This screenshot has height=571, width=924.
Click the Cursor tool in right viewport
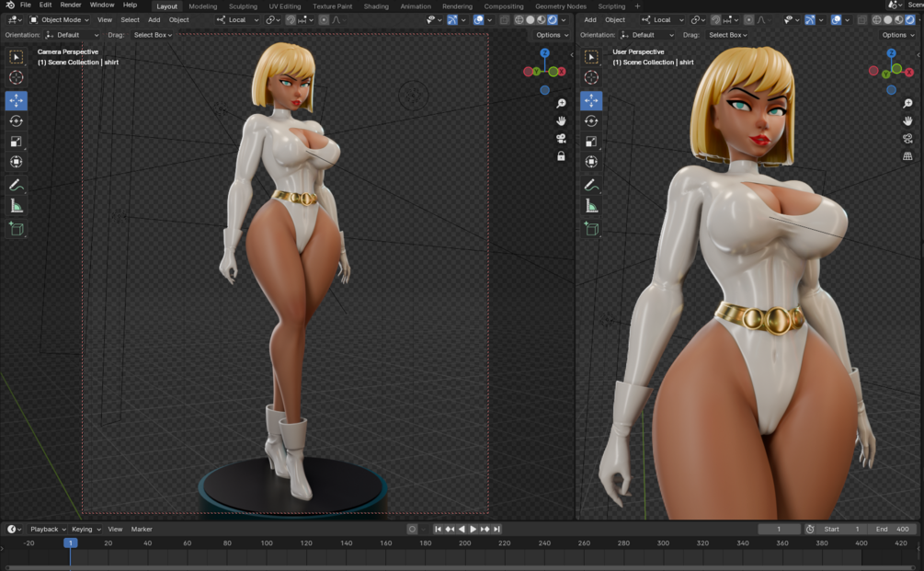[x=591, y=77]
